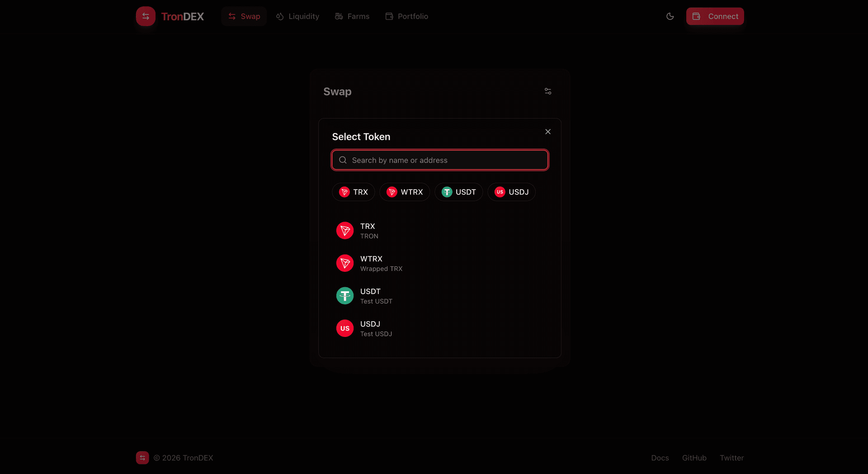Open the Farms tab
Screen dimensions: 868x474
click(x=352, y=16)
